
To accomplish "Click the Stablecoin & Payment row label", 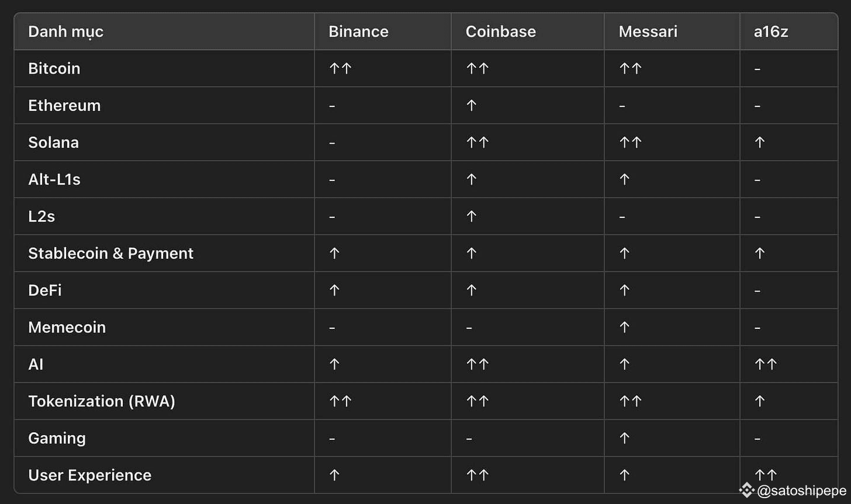I will [110, 253].
